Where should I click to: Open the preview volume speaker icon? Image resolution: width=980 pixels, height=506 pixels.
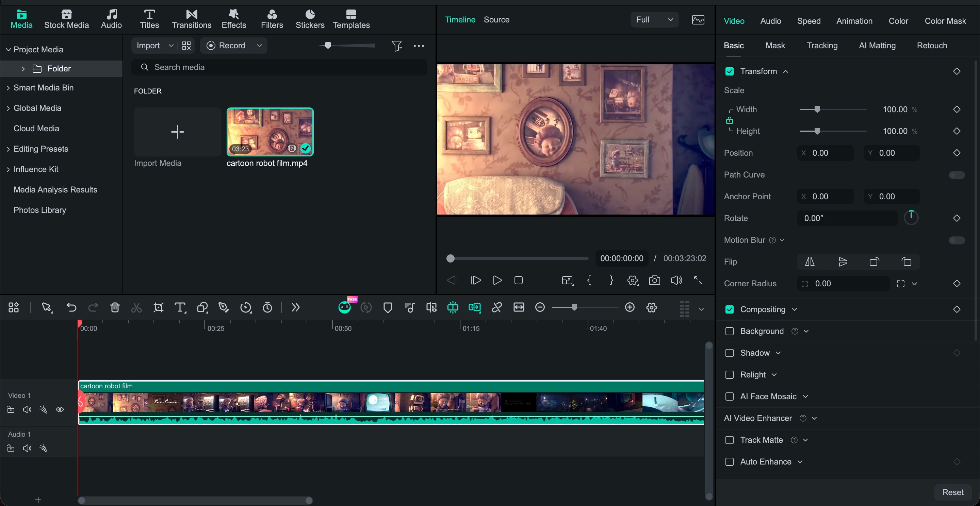[676, 281]
